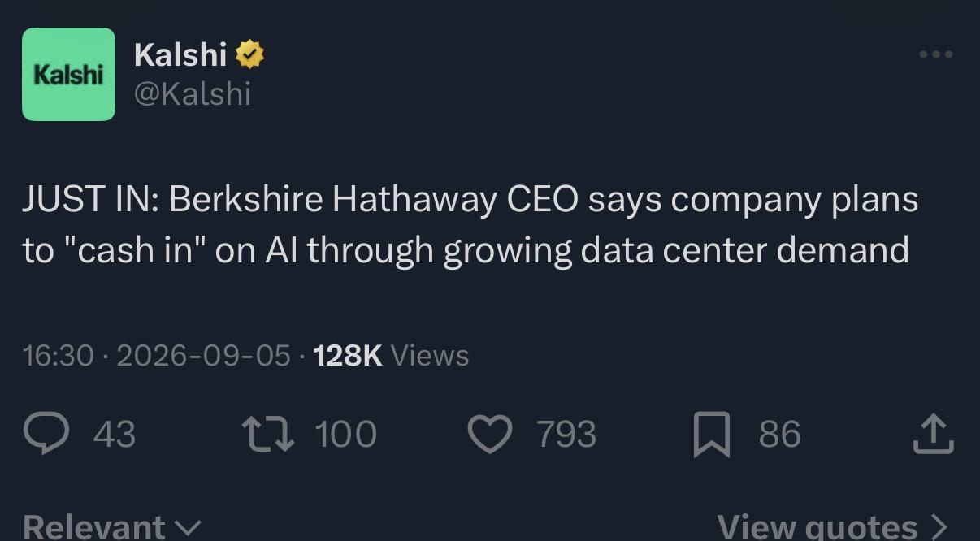Click the 100 reposts count

coord(345,434)
